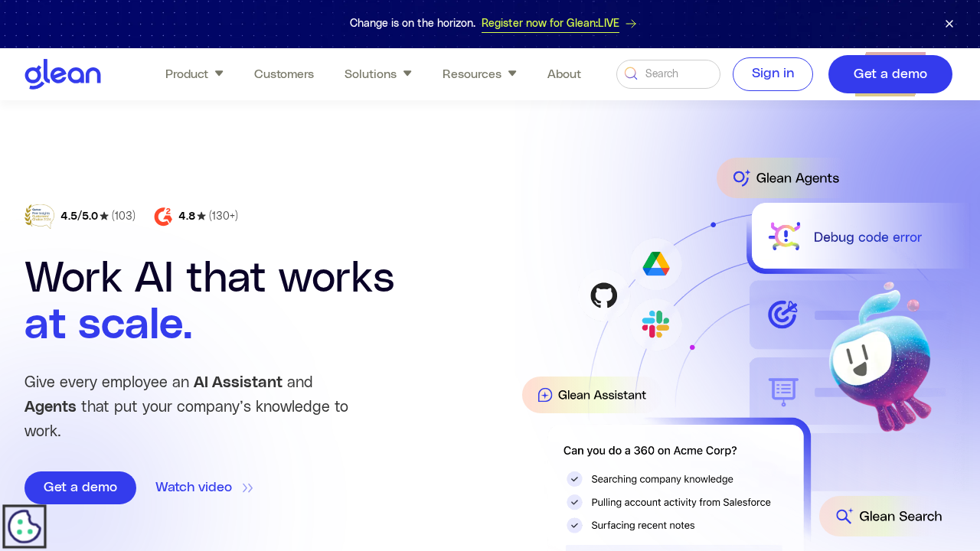Viewport: 980px width, 551px height.
Task: Open the Resources dropdown
Action: pos(479,73)
